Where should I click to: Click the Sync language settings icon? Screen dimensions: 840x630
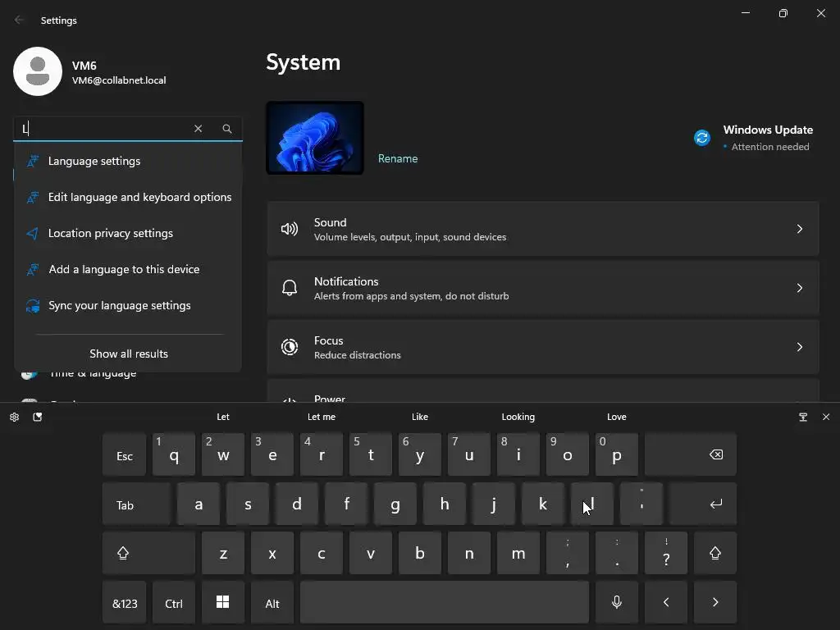click(x=33, y=306)
